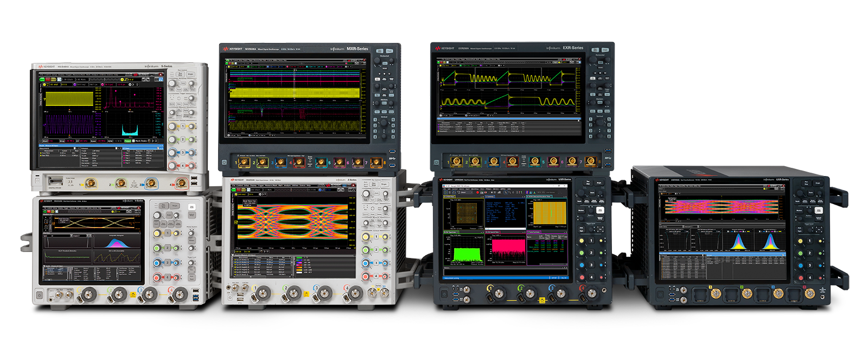
Task: Select BNC input 2 on S-Series scope
Action: click(x=121, y=184)
